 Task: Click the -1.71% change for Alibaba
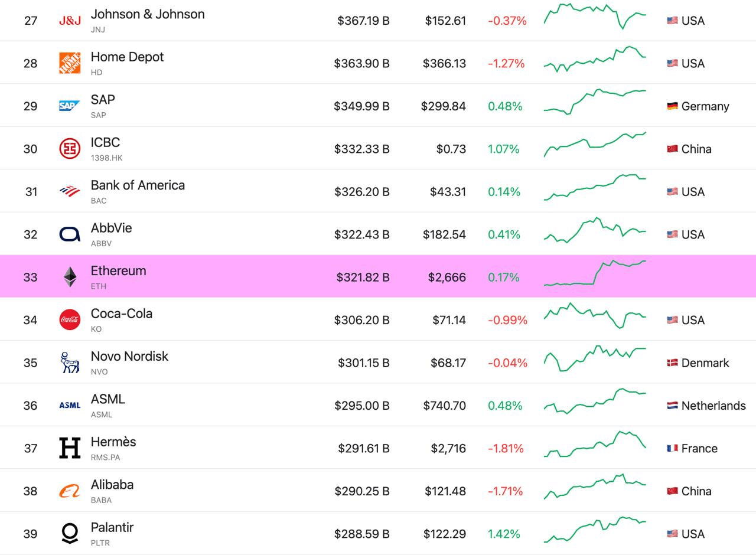click(506, 491)
